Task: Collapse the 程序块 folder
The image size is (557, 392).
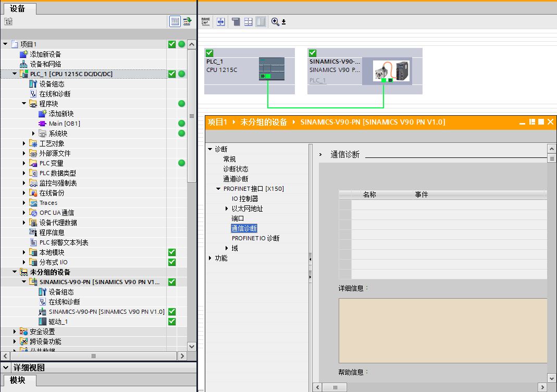Action: [24, 104]
